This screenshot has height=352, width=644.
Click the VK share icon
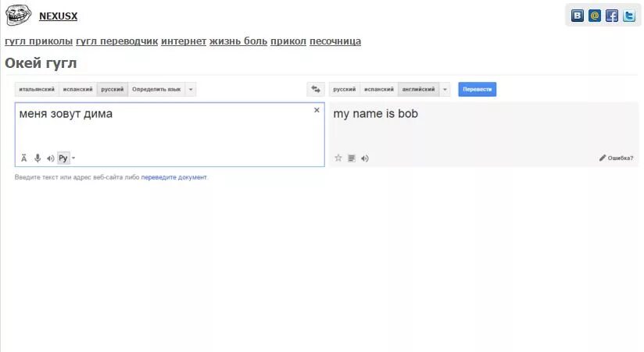pos(578,16)
